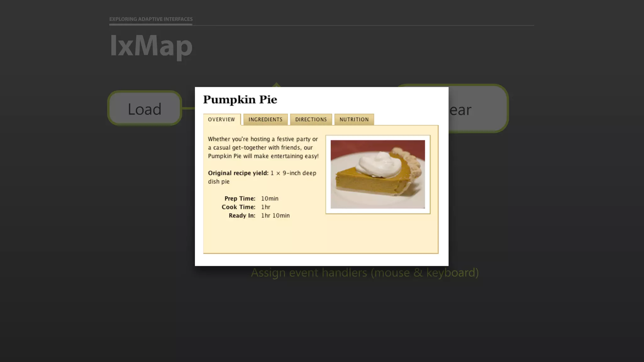Click the '1hr 10min' ready time value
Image resolution: width=644 pixels, height=362 pixels.
[275, 216]
